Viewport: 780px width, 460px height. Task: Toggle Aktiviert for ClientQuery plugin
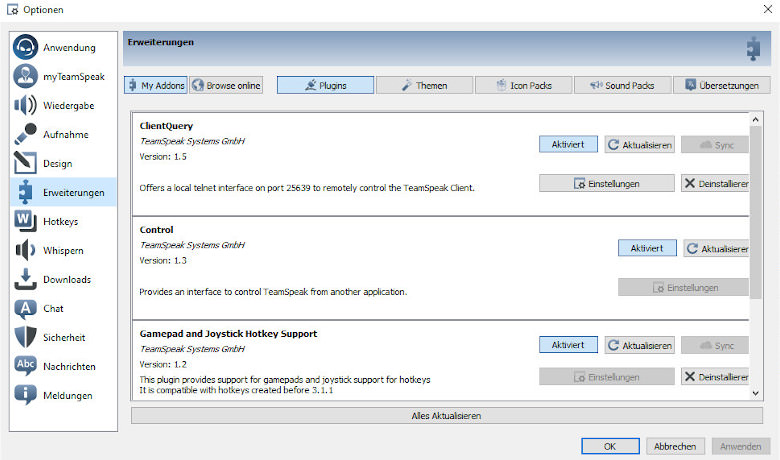pyautogui.click(x=568, y=145)
